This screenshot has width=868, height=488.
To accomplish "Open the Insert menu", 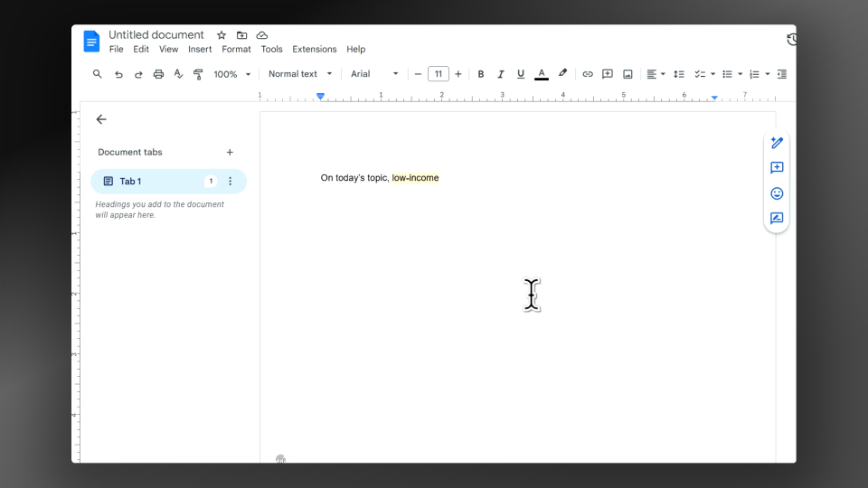I will (x=199, y=49).
